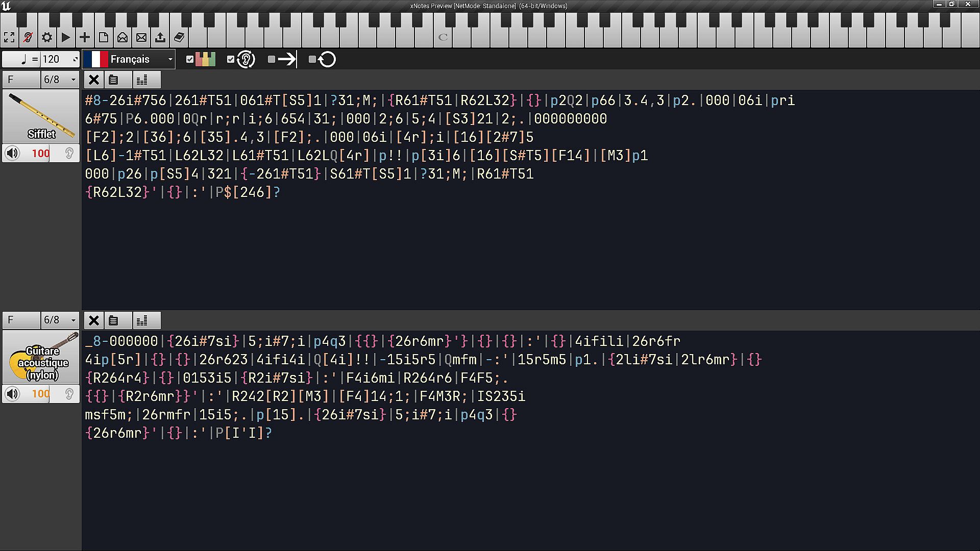This screenshot has height=551, width=980.
Task: Add a new track with plus icon
Action: 85,37
